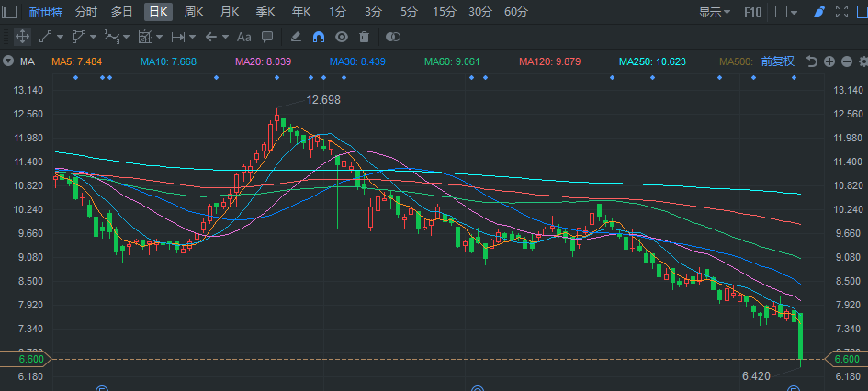Delete drawings with the trash icon

365,37
